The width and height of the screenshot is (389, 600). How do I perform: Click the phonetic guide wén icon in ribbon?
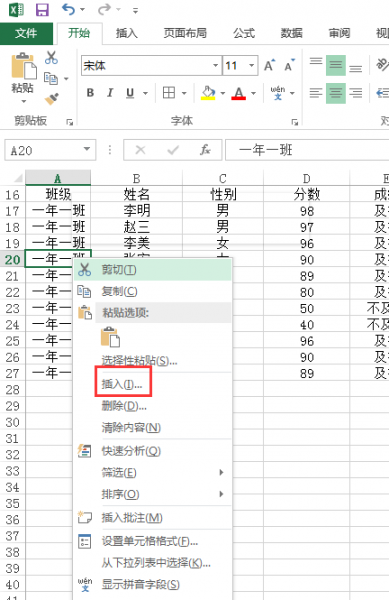(278, 93)
